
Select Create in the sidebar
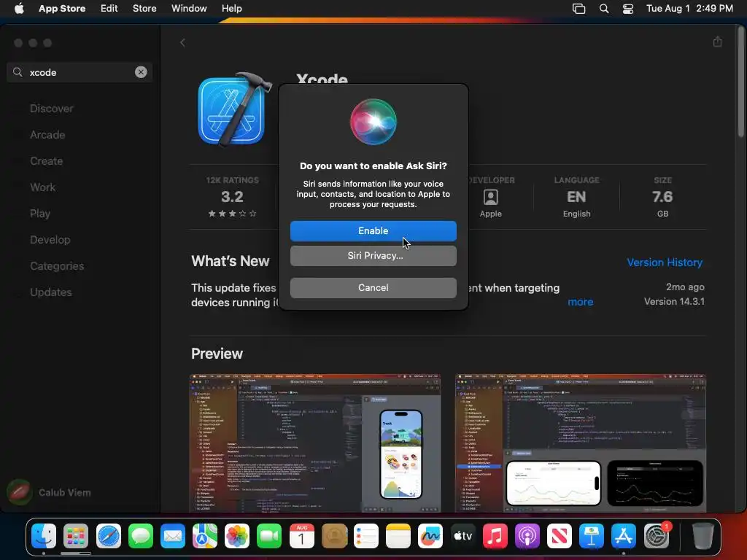[x=46, y=161]
